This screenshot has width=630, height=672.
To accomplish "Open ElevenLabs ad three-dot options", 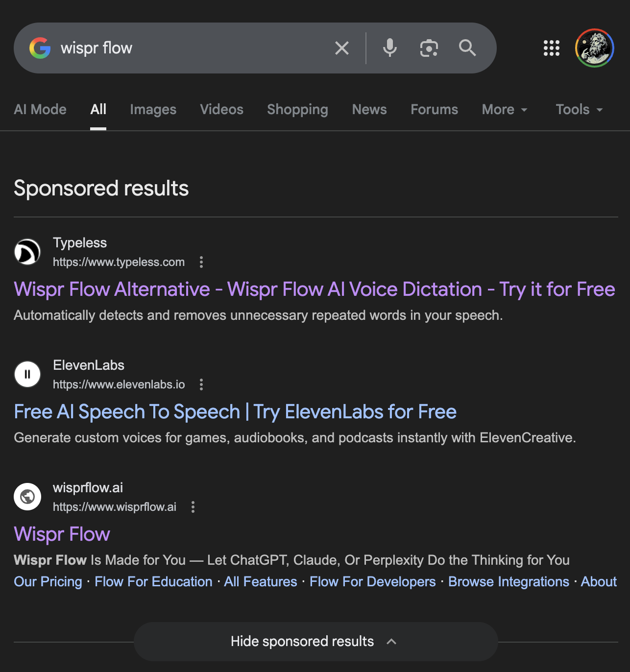I will 201,384.
